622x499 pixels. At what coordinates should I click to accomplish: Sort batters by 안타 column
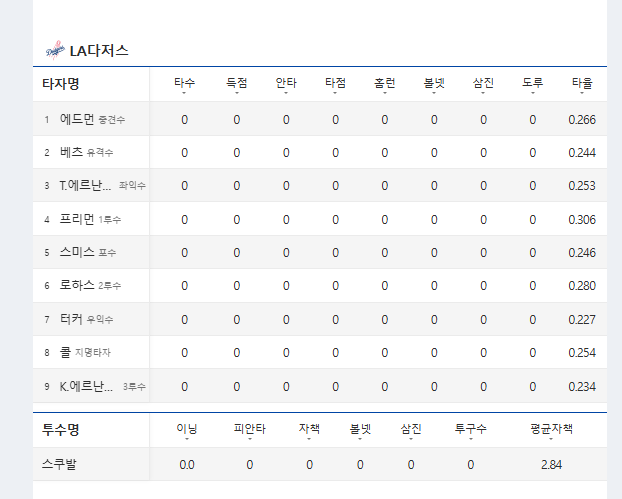coord(286,84)
